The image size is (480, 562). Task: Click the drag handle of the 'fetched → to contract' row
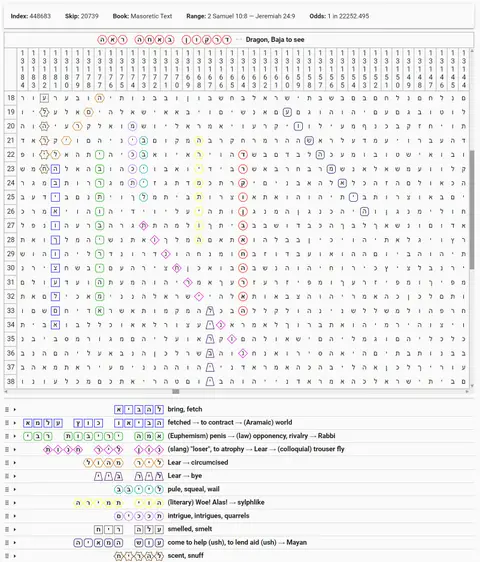tap(7, 423)
